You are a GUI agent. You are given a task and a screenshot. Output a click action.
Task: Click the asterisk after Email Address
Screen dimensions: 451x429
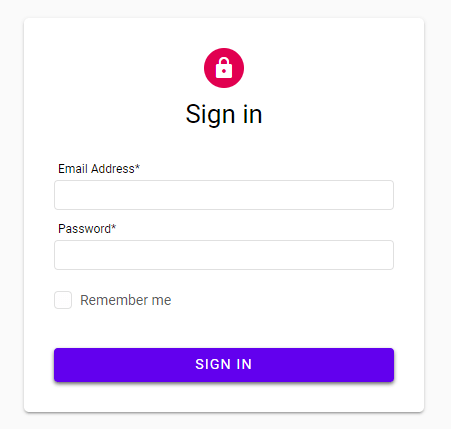tap(137, 166)
